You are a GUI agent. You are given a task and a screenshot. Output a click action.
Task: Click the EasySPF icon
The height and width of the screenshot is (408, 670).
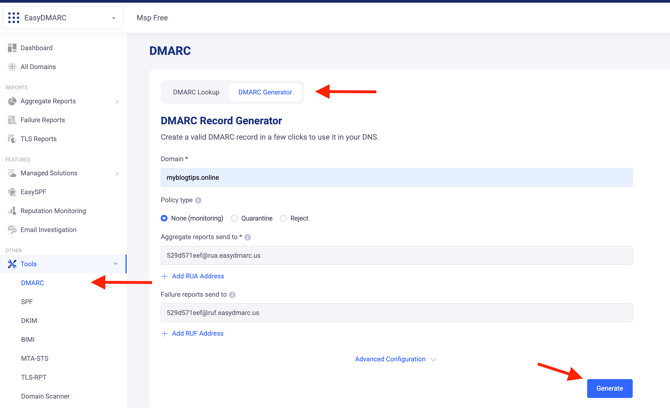pyautogui.click(x=12, y=192)
